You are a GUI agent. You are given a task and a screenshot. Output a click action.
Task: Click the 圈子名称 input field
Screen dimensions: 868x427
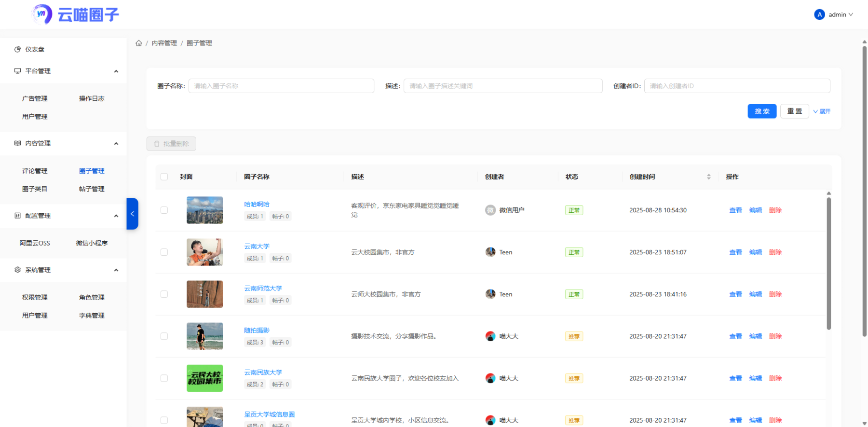(281, 86)
